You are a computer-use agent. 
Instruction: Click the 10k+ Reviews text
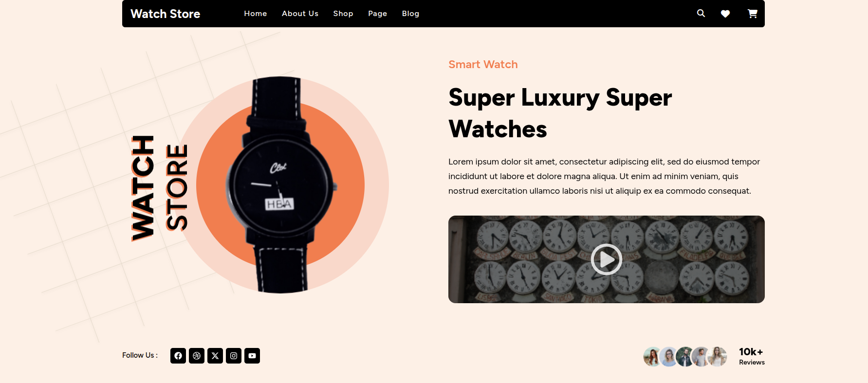click(x=752, y=356)
